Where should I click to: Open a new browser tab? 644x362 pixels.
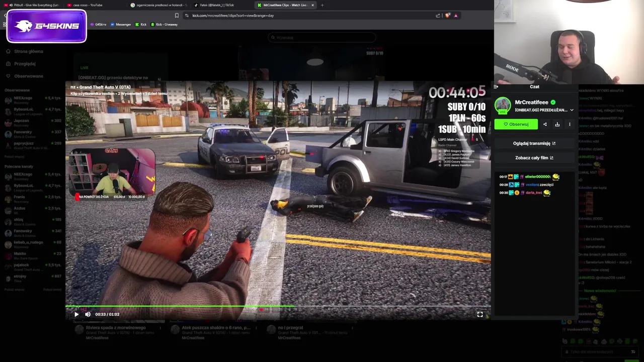click(x=322, y=5)
